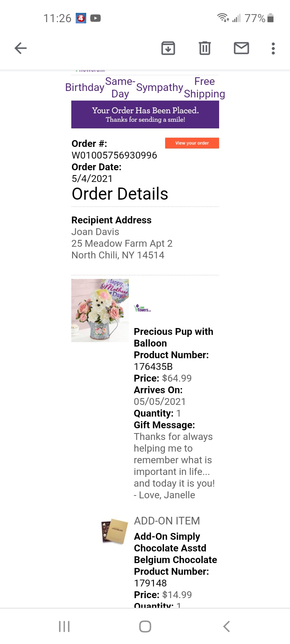The image size is (290, 644).
Task: Tap the chocolate box add-on image
Action: pyautogui.click(x=114, y=531)
